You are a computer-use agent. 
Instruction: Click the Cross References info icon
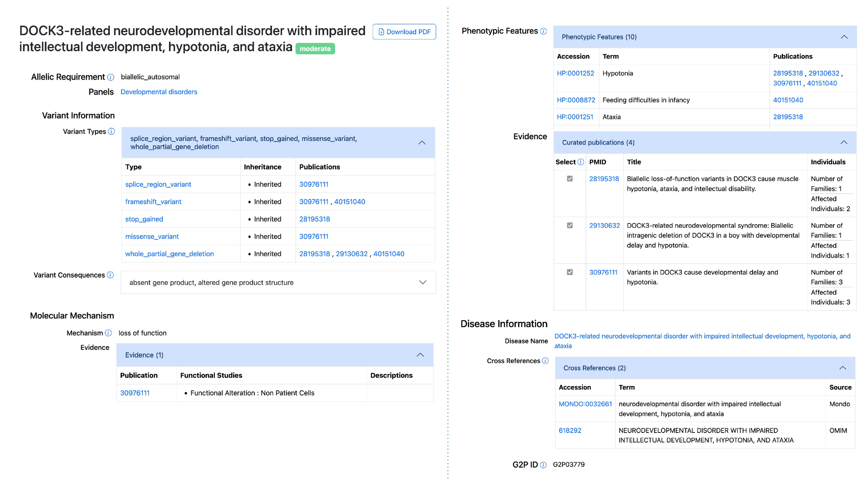point(546,361)
